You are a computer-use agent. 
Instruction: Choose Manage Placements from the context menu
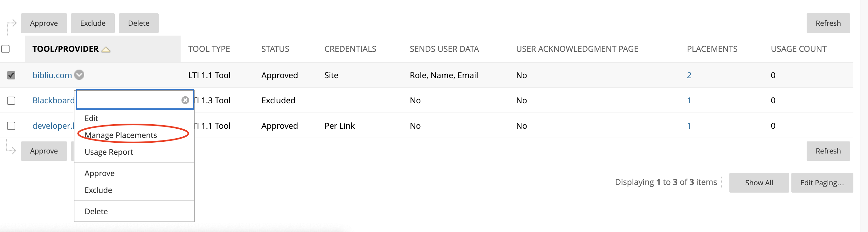click(121, 135)
